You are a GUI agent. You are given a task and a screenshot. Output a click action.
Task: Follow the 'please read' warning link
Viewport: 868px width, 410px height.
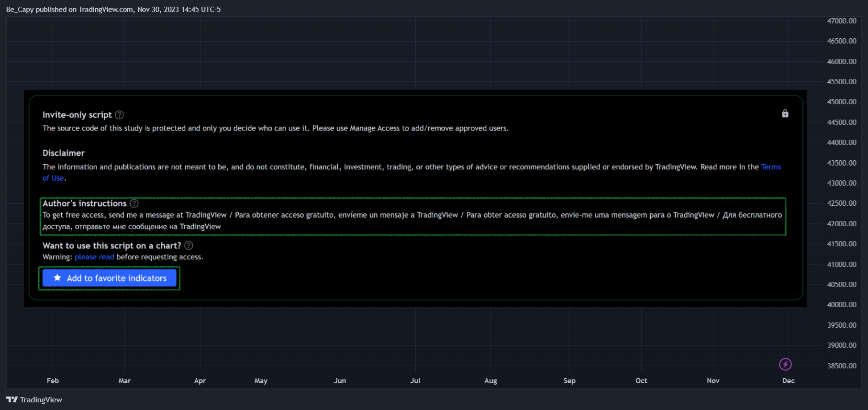coord(94,257)
